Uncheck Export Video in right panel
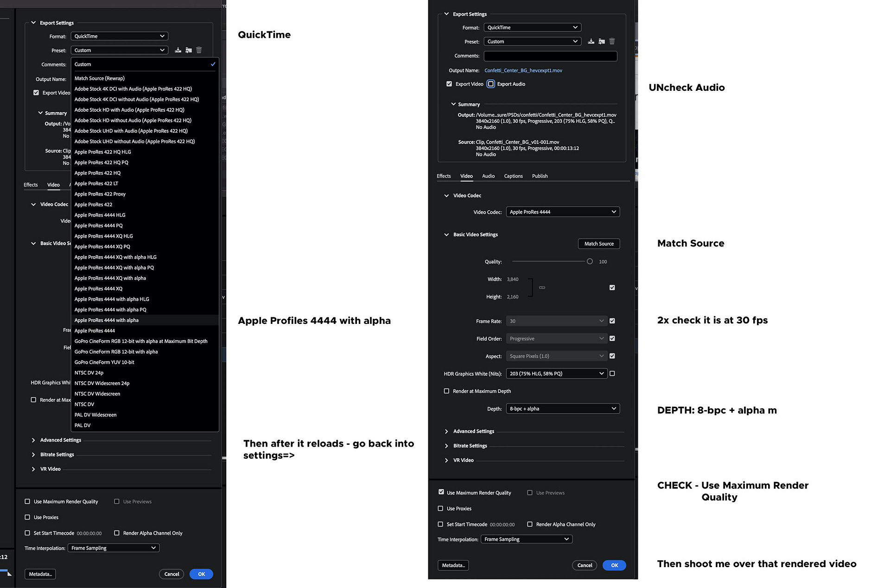 click(x=449, y=84)
